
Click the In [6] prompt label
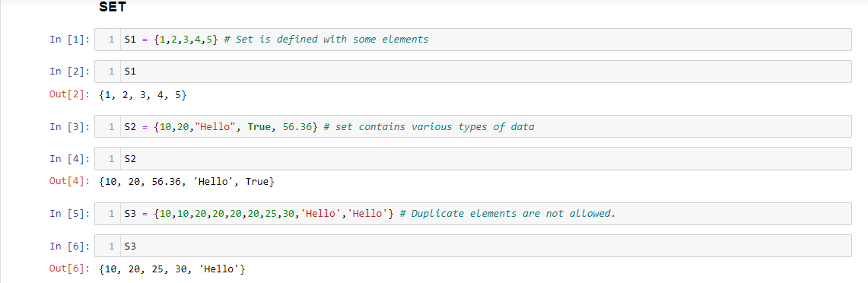[x=69, y=245]
